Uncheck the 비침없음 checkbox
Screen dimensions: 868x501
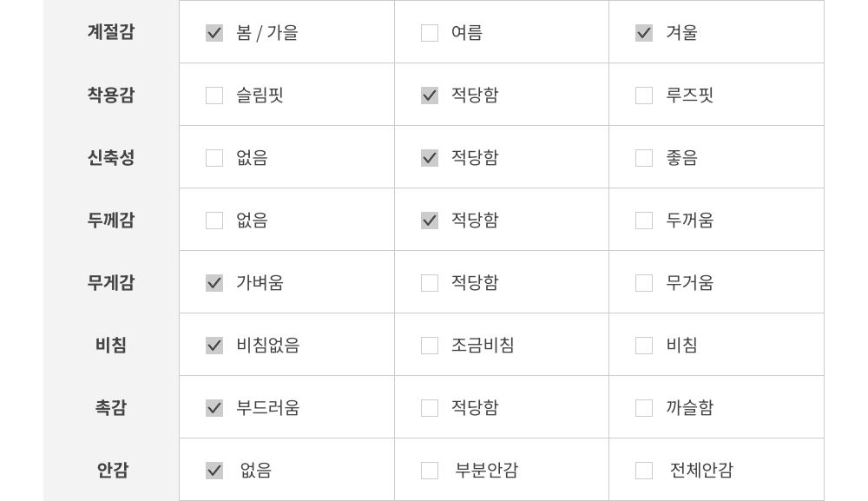click(x=214, y=346)
